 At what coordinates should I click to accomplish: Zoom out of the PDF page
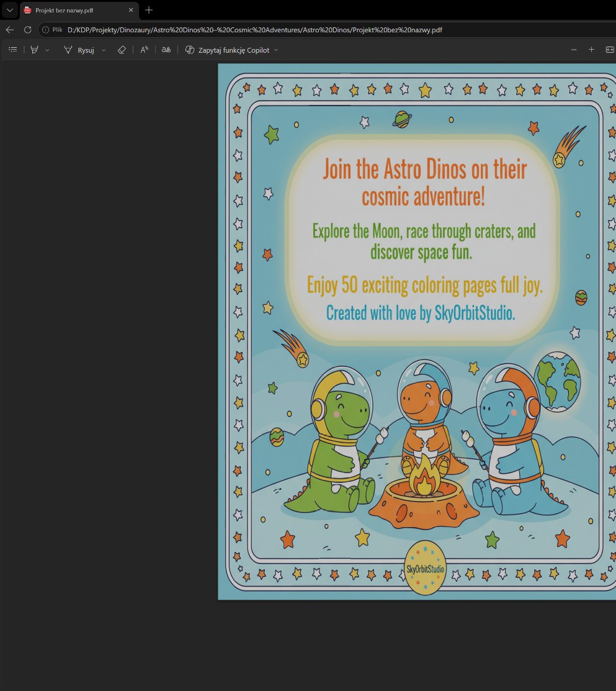574,50
